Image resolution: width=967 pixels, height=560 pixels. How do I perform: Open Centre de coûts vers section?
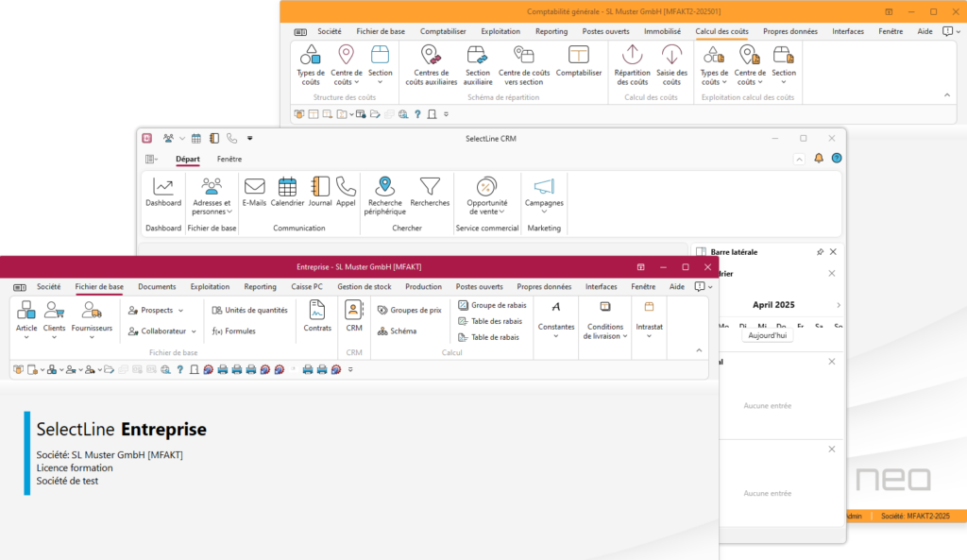click(x=523, y=65)
